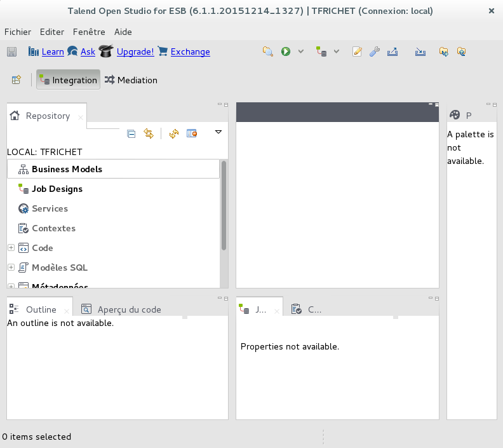Open the Fichier menu
Screen dimensions: 503x448
(18, 32)
